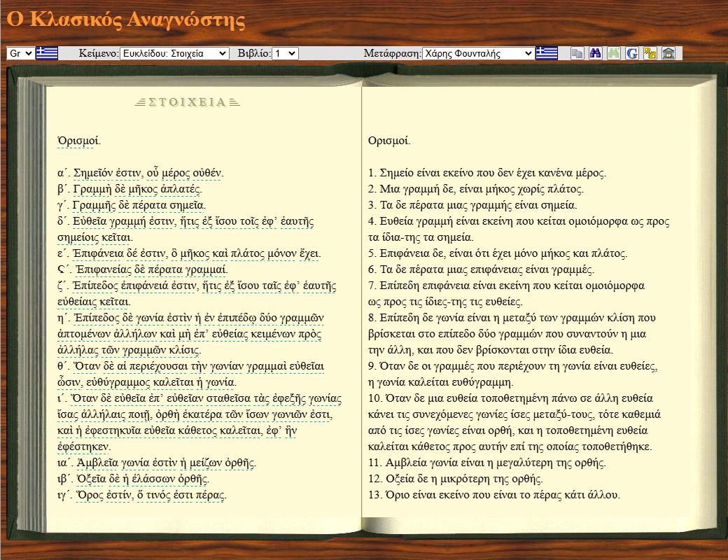Click the underlined word ἁπτομένων
The image size is (728, 560).
click(x=84, y=334)
